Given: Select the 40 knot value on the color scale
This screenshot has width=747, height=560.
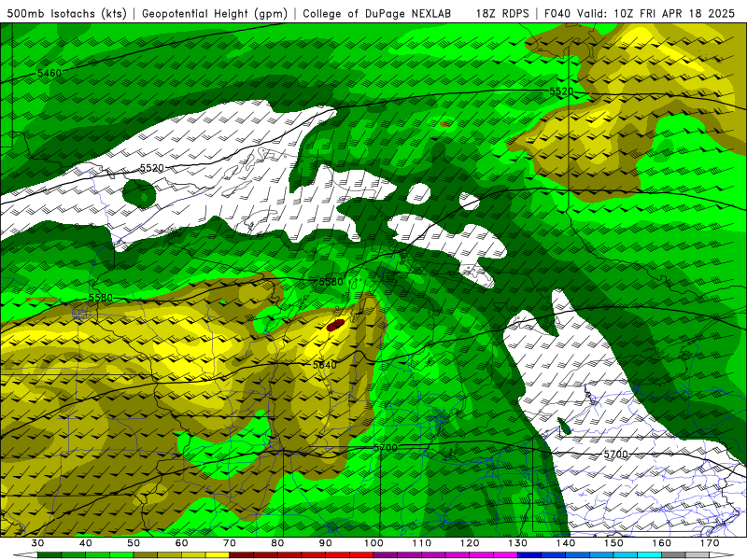Looking at the screenshot, I should click(x=86, y=543).
